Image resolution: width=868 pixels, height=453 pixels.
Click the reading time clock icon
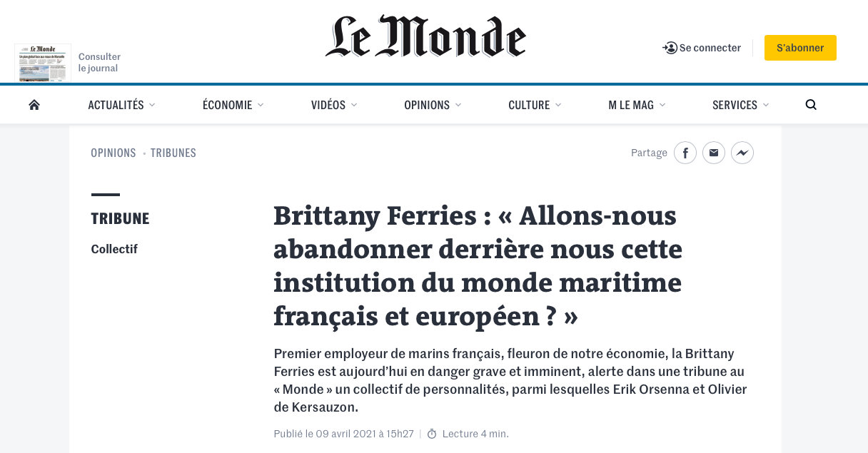[x=432, y=434]
